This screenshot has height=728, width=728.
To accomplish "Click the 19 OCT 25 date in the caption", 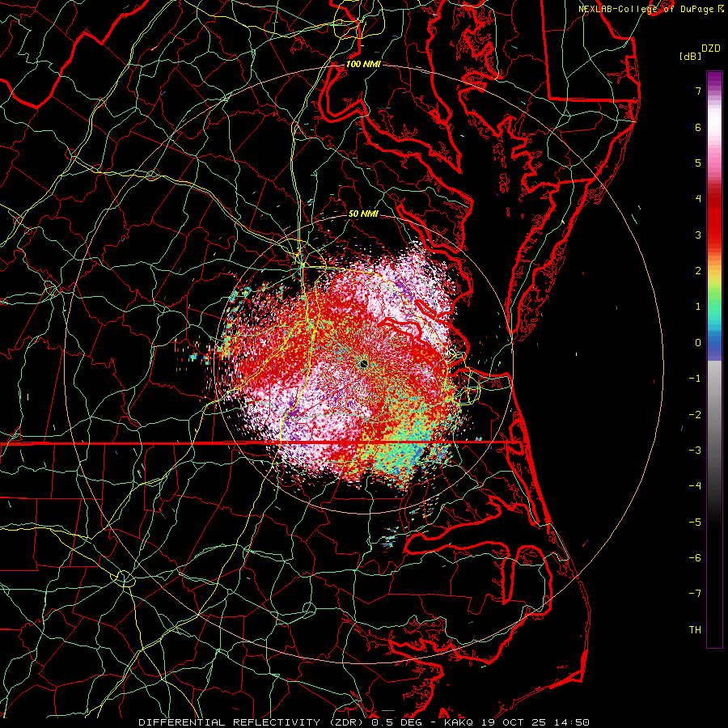I will [x=514, y=722].
